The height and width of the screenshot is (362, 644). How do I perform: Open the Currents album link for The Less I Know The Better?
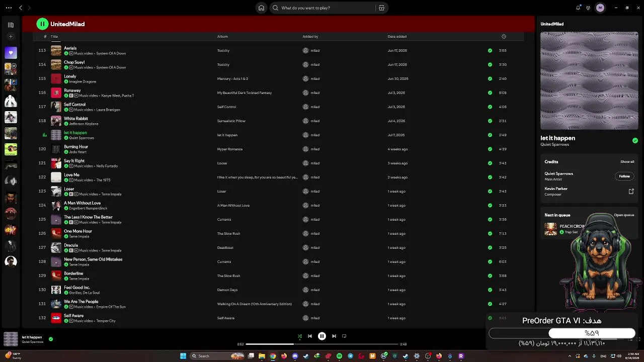pos(224,219)
